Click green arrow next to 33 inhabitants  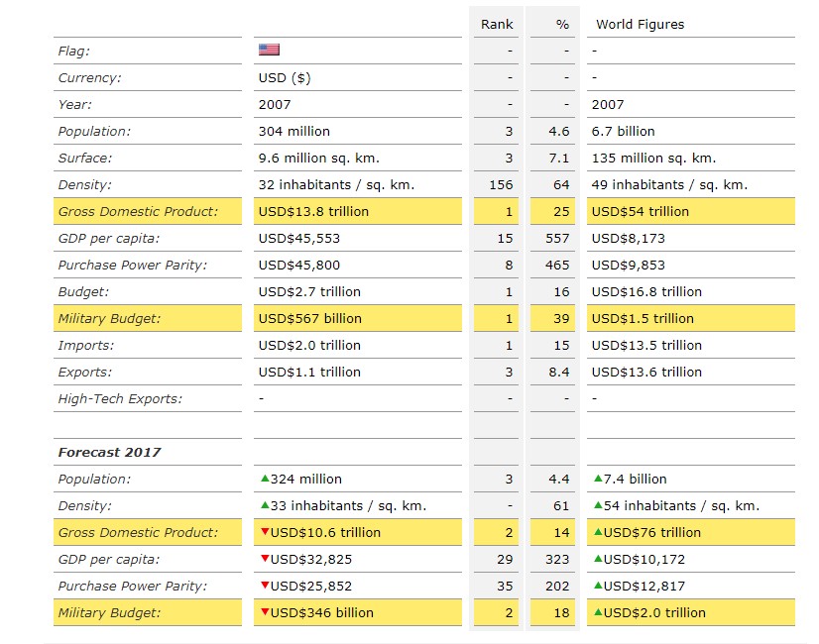click(264, 505)
